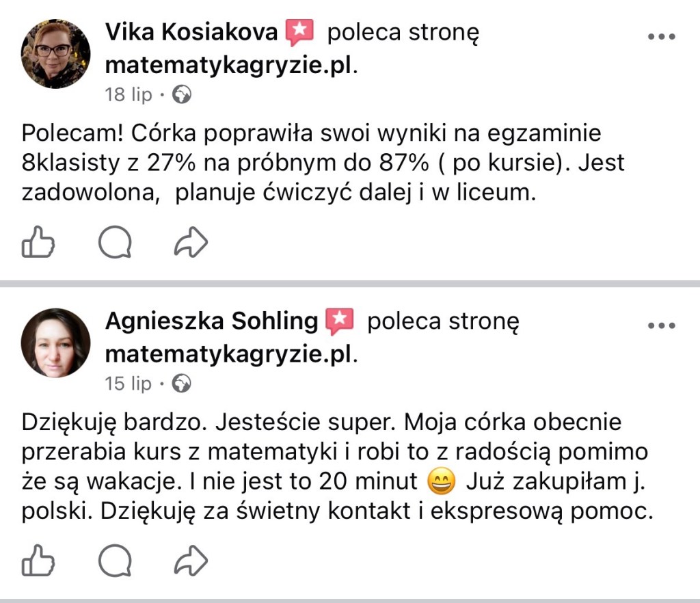Like Vika Kosiakova's recommendation post
Image resolution: width=700 pixels, height=603 pixels.
click(x=38, y=241)
